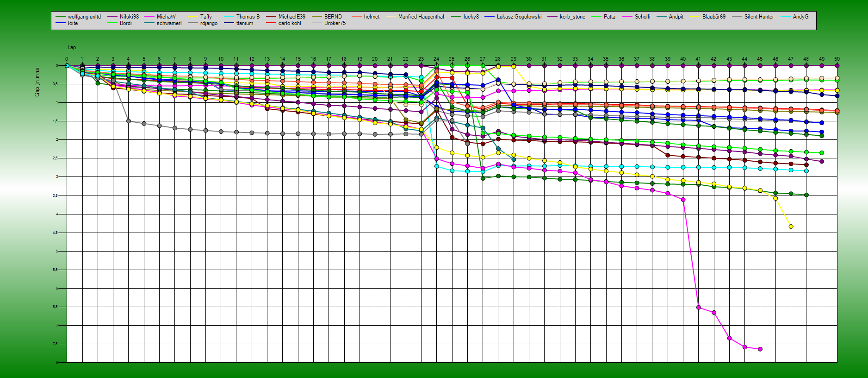This screenshot has height=378, width=868.
Task: Click the 'MichaW' legend label
Action: pos(166,17)
